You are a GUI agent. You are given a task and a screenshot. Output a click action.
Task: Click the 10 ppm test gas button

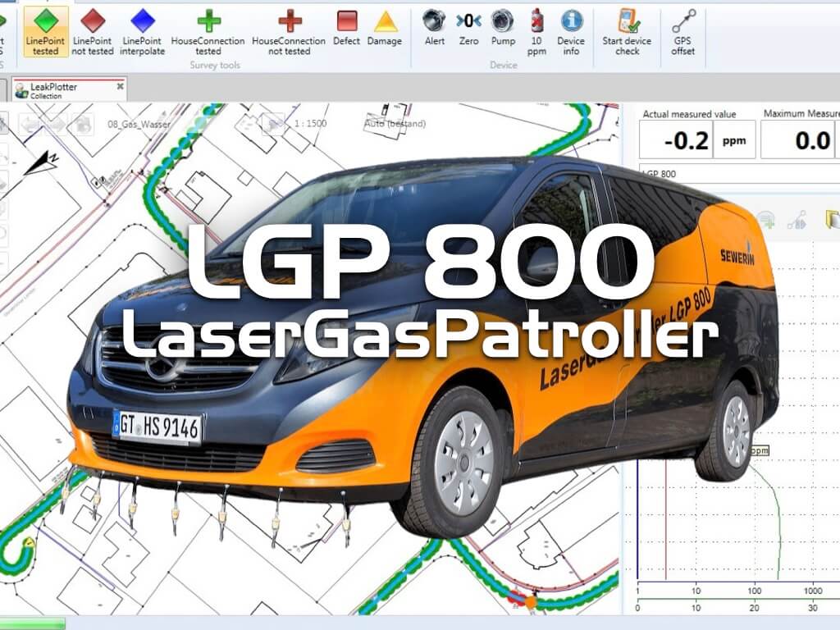[536, 32]
